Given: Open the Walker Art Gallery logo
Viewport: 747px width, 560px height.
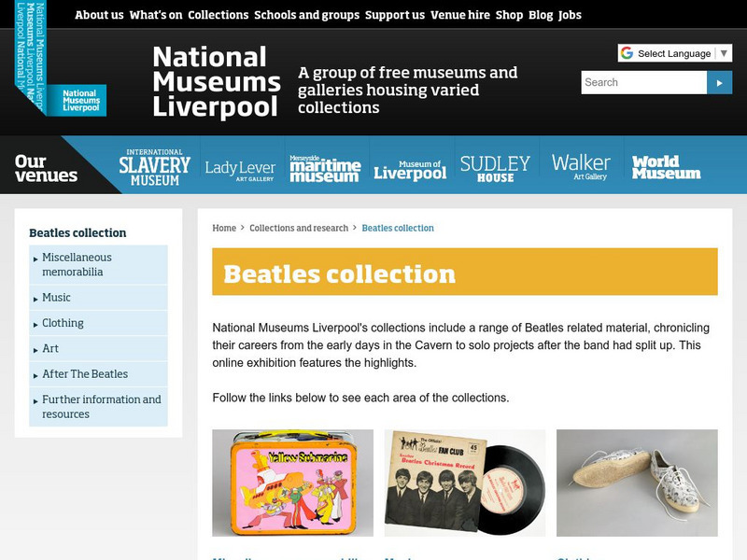Looking at the screenshot, I should point(581,167).
